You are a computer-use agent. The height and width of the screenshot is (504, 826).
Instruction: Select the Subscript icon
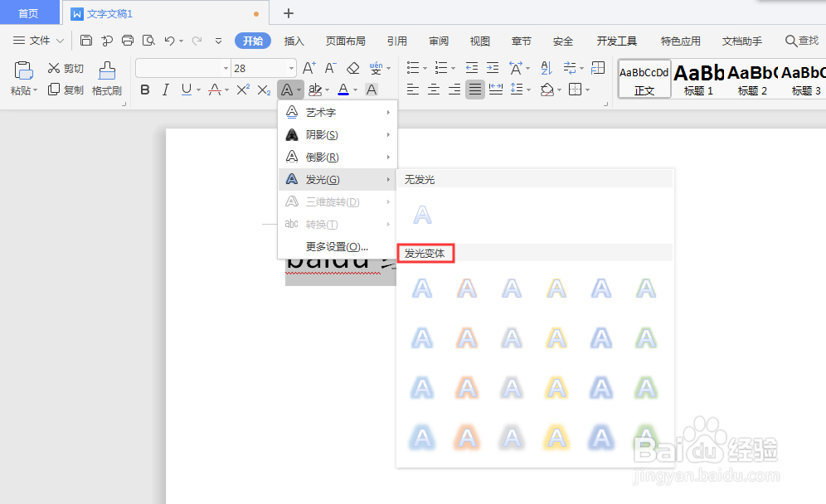pos(263,89)
